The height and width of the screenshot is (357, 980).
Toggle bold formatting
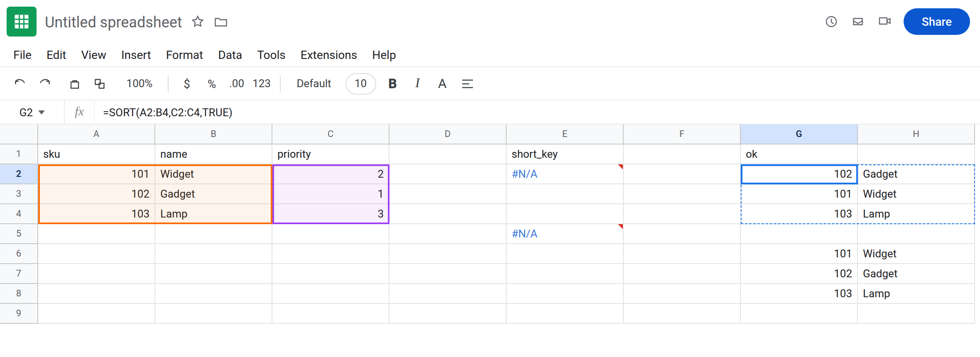(x=392, y=83)
